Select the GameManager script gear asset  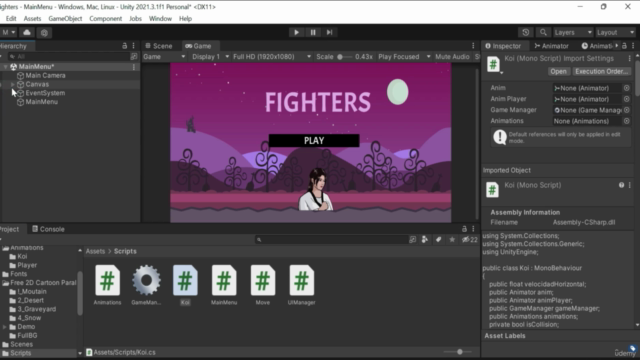(146, 285)
